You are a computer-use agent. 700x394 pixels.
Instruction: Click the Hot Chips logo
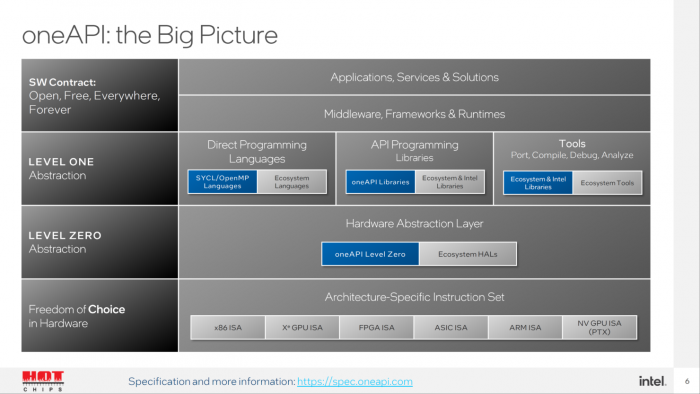pos(43,381)
